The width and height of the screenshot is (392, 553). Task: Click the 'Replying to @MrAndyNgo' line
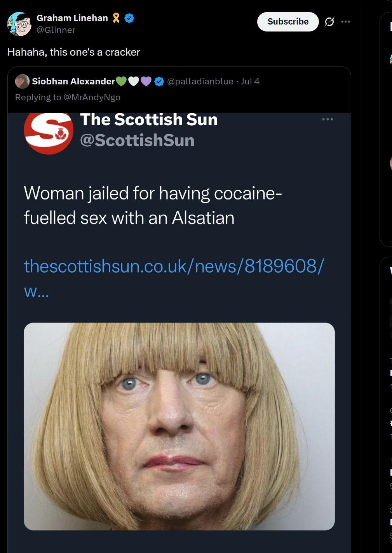[68, 97]
